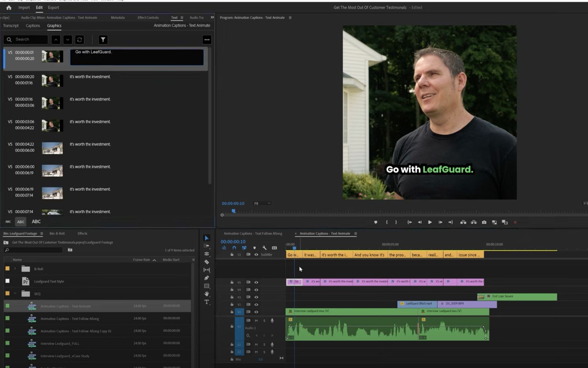Switch to Bin: B-Roll tab

pos(57,234)
